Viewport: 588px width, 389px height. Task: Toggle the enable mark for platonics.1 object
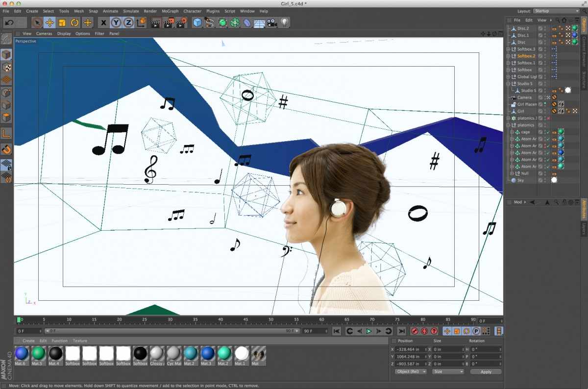548,118
